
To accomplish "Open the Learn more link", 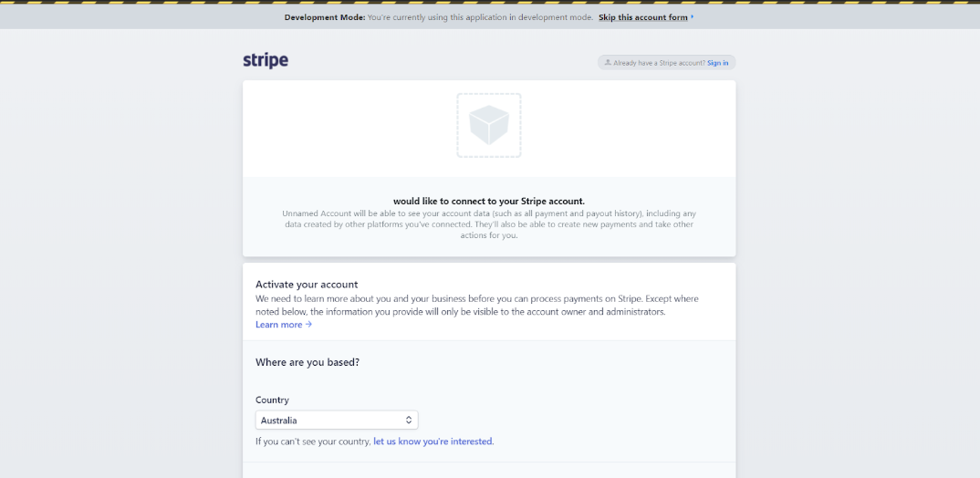I will (284, 324).
